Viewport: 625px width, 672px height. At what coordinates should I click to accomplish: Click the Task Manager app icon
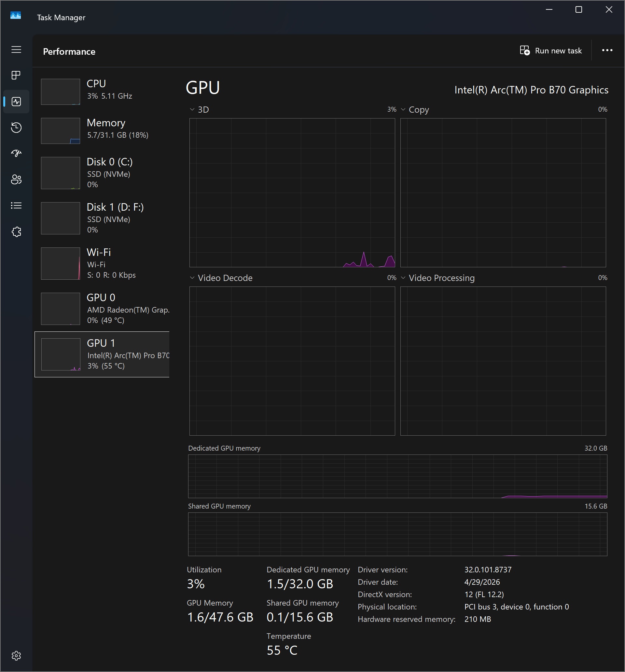click(x=16, y=16)
